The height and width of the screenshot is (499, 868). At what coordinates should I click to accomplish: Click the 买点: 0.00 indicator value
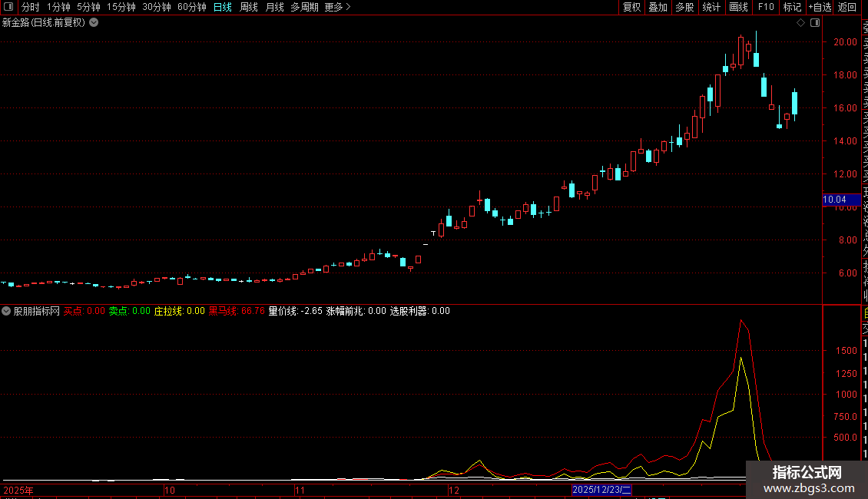[84, 311]
